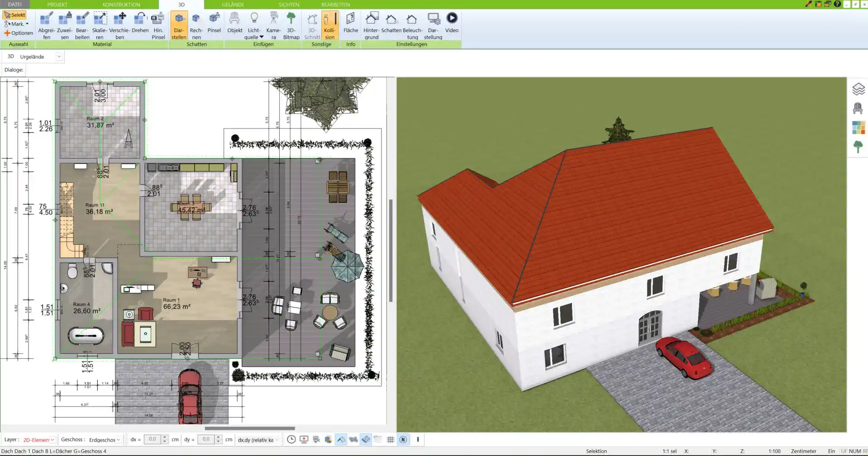This screenshot has width=868, height=456.
Task: Open the SICHTEN tab
Action: coord(289,5)
